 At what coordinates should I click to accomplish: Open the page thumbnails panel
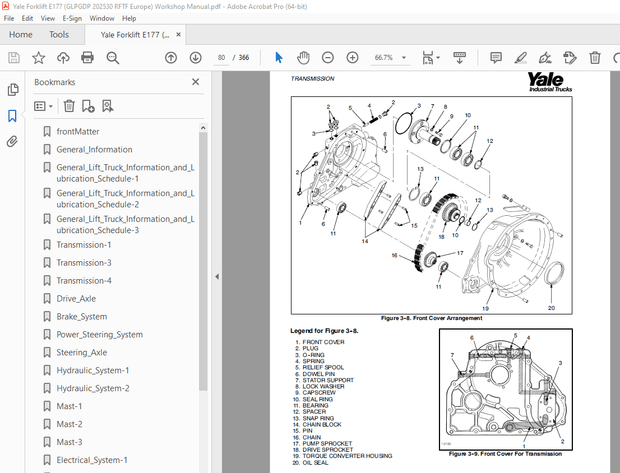(13, 90)
